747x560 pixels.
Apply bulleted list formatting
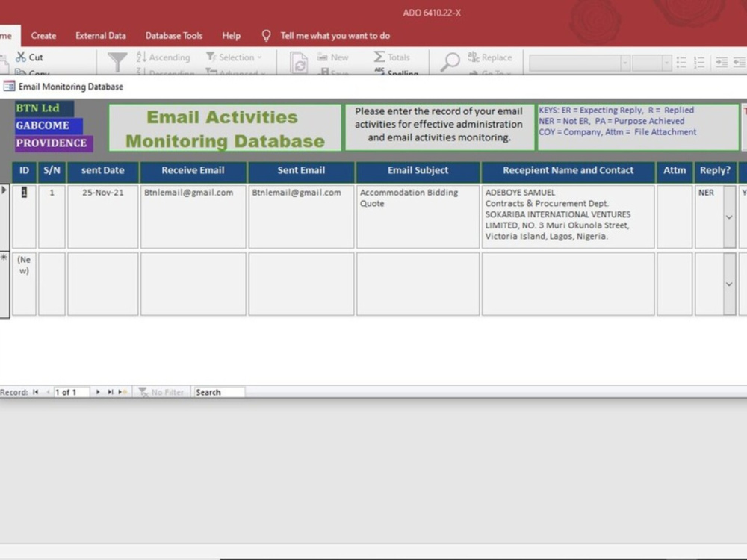tap(682, 63)
